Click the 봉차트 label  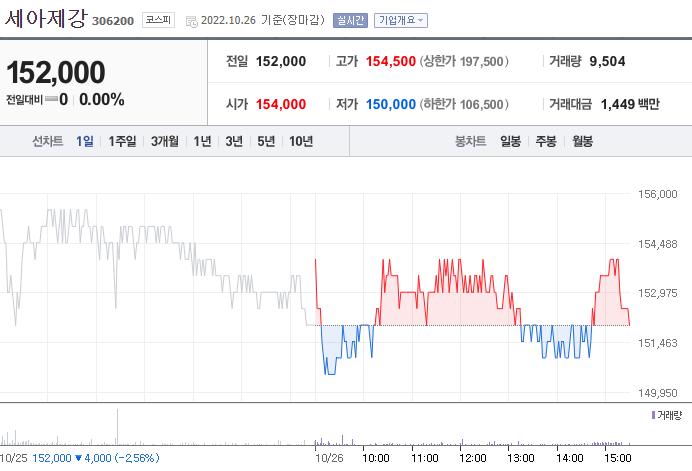tap(470, 141)
